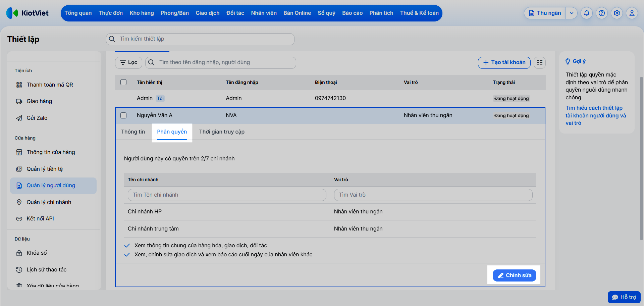
Task: Click the link icon for Kết nối API
Action: pyautogui.click(x=19, y=219)
